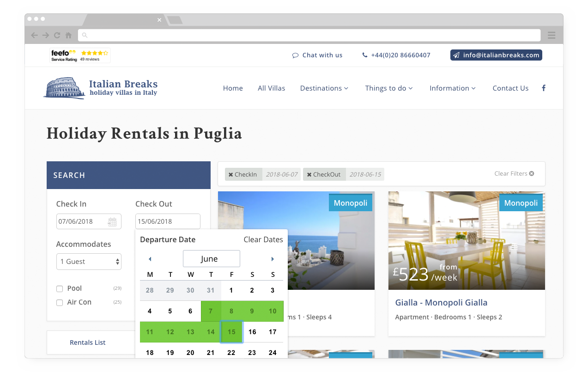Open the Rentals List tab
The height and width of the screenshot is (373, 588).
(88, 342)
